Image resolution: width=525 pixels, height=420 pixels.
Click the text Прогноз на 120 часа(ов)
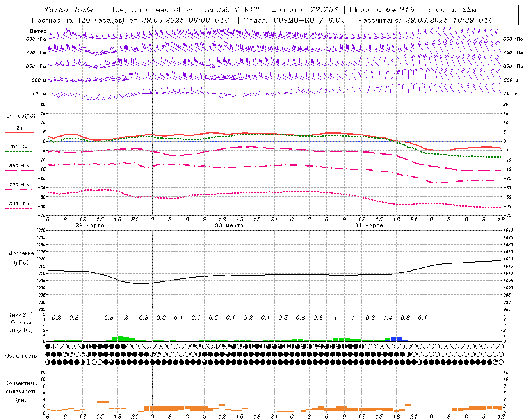point(79,20)
